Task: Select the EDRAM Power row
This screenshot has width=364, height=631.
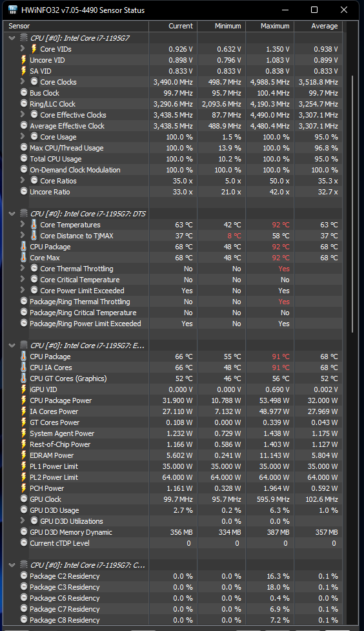Action: pyautogui.click(x=173, y=455)
